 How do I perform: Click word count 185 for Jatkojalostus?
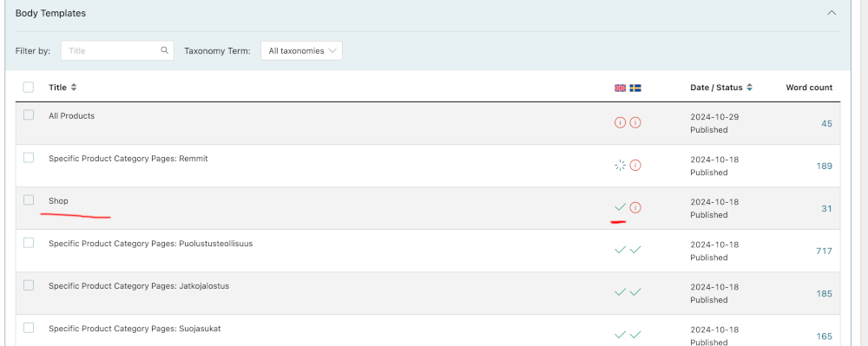click(x=825, y=293)
